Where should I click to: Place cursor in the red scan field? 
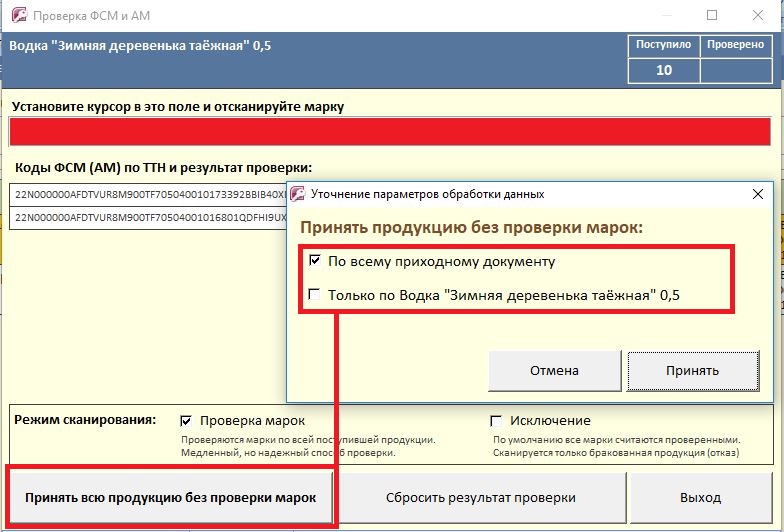click(x=390, y=133)
